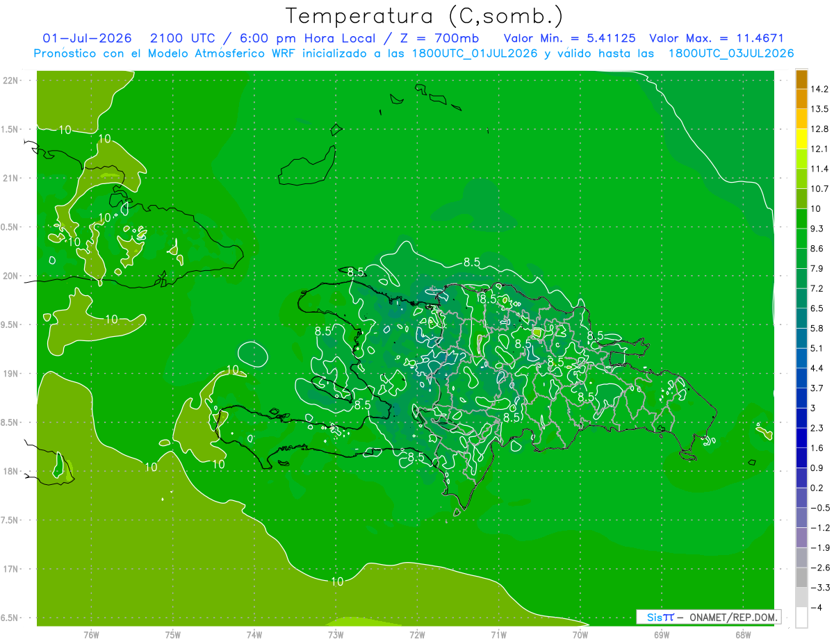Screen dimensions: 834x644
Task: Select the 3.7 colorbar label
Action: click(817, 388)
